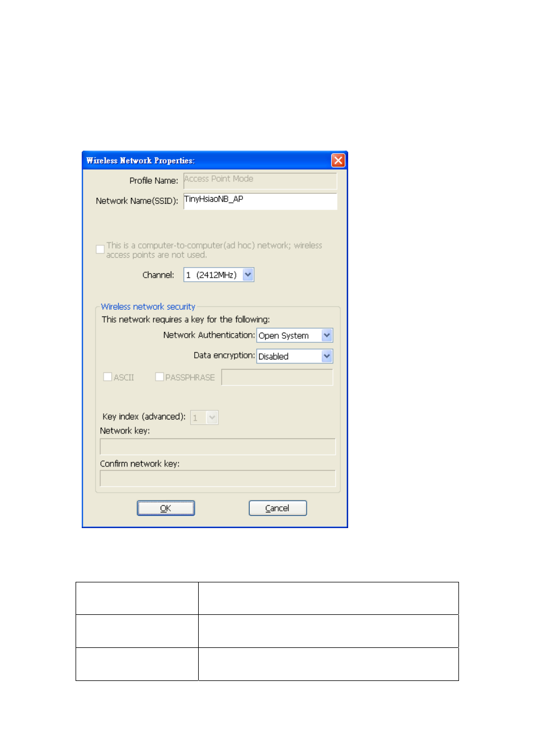
Task: Confirm with the OK button
Action: 166,508
